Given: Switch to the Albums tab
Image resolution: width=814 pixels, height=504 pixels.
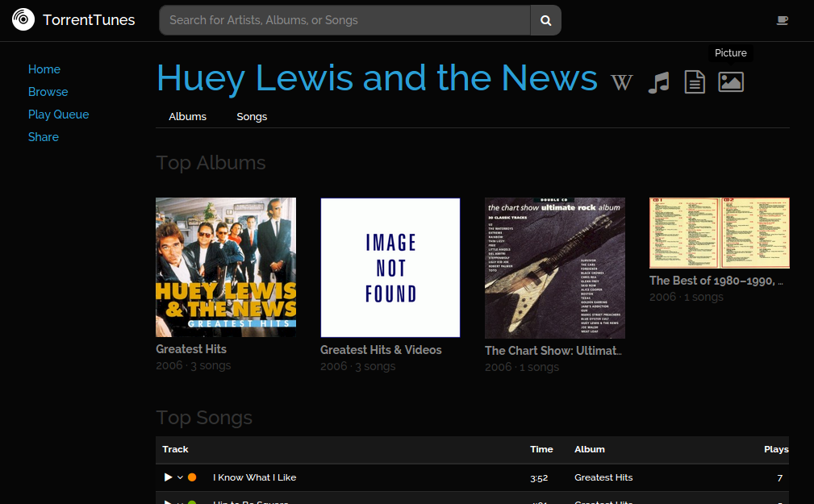Looking at the screenshot, I should click(x=187, y=117).
